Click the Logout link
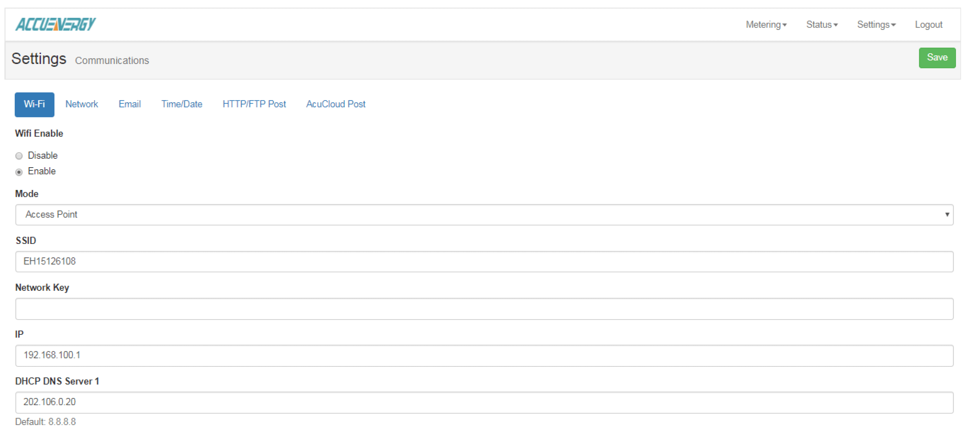Viewport: 980px width, 439px height. [x=928, y=25]
